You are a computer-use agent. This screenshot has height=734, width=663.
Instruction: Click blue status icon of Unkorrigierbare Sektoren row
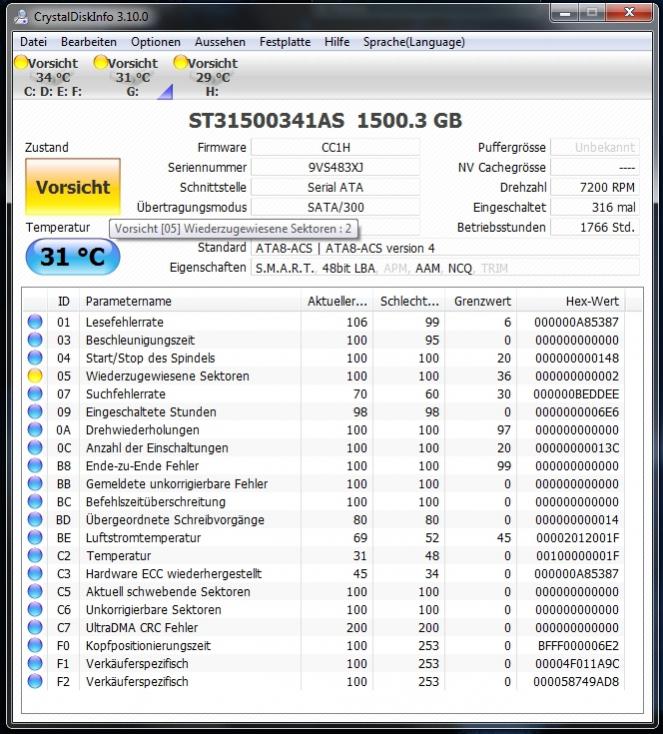click(35, 609)
